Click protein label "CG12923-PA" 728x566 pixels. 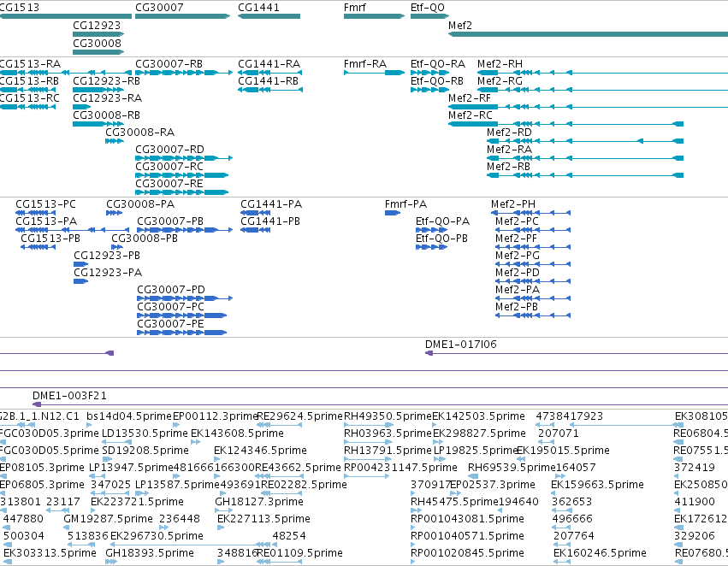click(108, 273)
